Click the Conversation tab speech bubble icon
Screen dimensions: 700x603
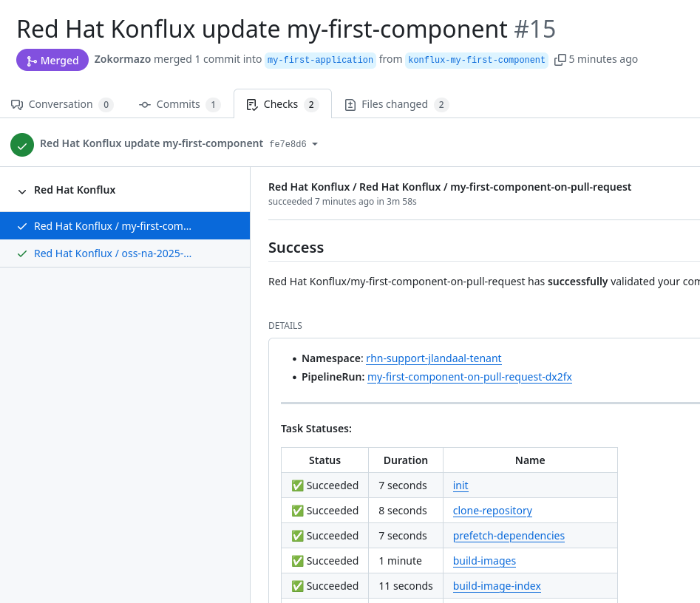(x=17, y=105)
